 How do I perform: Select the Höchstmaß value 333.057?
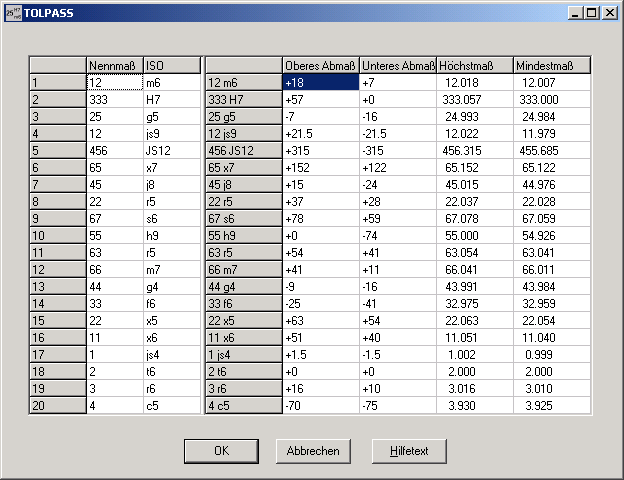pyautogui.click(x=474, y=100)
